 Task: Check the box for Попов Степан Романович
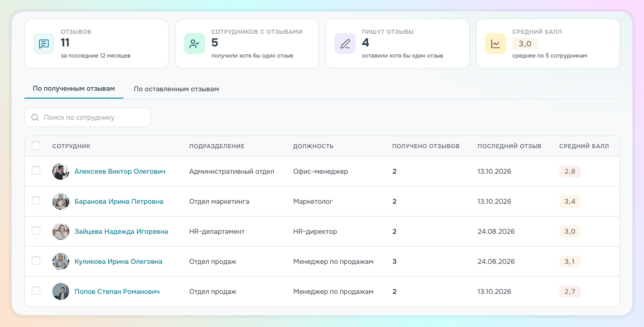tap(36, 291)
